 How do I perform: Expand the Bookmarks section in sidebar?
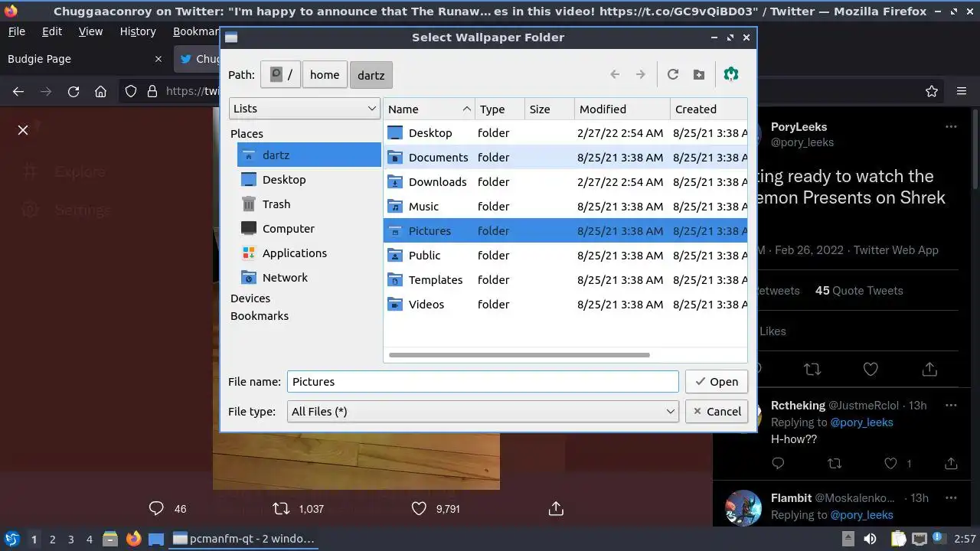[260, 315]
